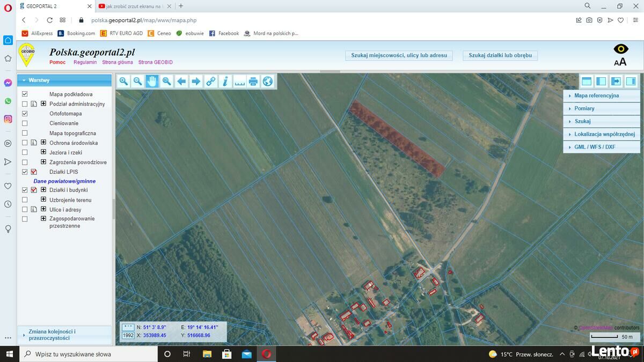This screenshot has height=362, width=644.
Task: Activate the pan hand tool
Action: click(x=152, y=81)
